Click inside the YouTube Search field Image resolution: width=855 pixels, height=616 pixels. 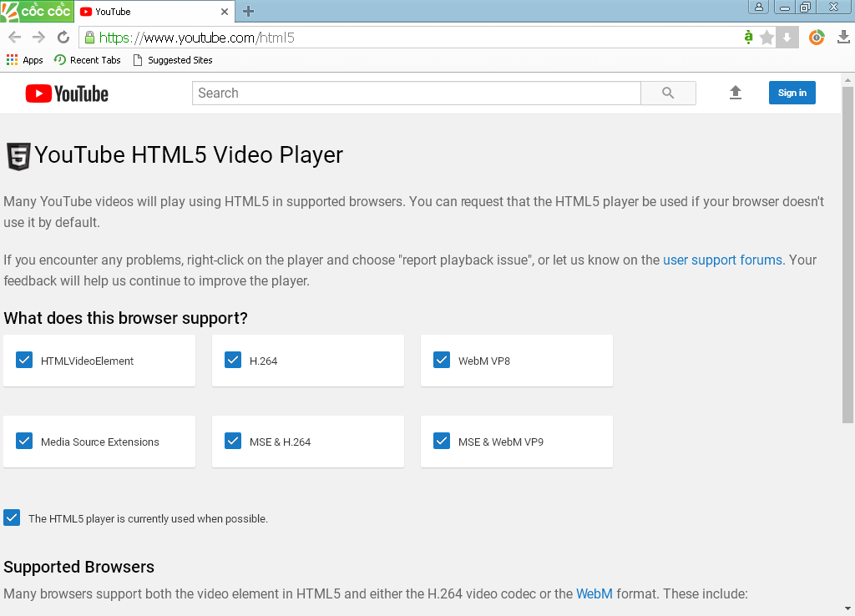pyautogui.click(x=416, y=93)
